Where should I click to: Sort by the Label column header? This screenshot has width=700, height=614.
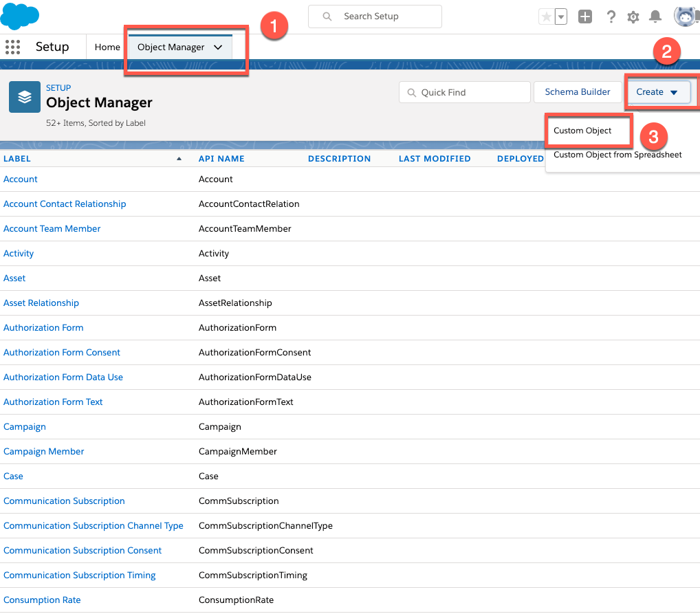pyautogui.click(x=17, y=159)
